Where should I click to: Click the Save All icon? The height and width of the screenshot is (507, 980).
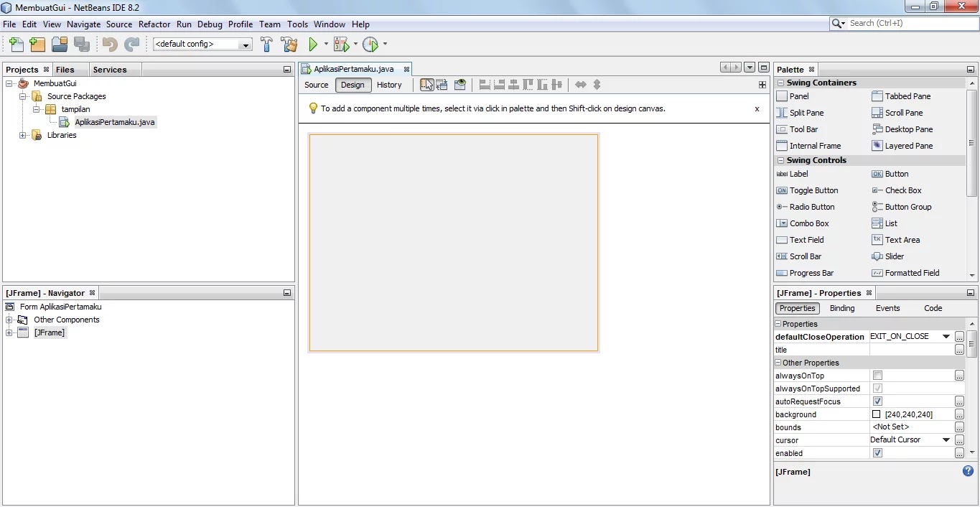pos(82,44)
